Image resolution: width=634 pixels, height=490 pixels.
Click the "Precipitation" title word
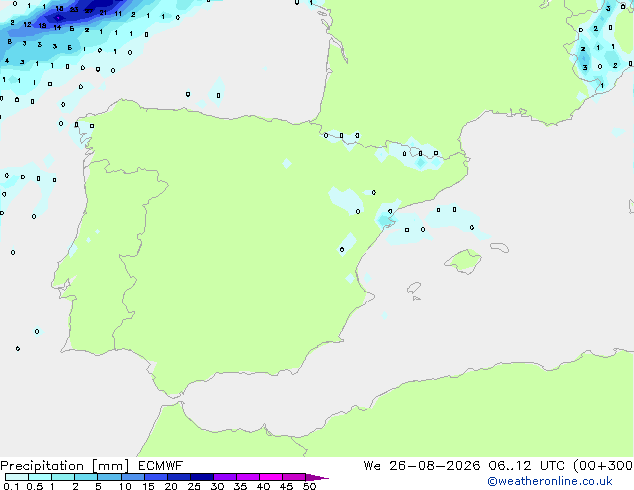pos(42,466)
